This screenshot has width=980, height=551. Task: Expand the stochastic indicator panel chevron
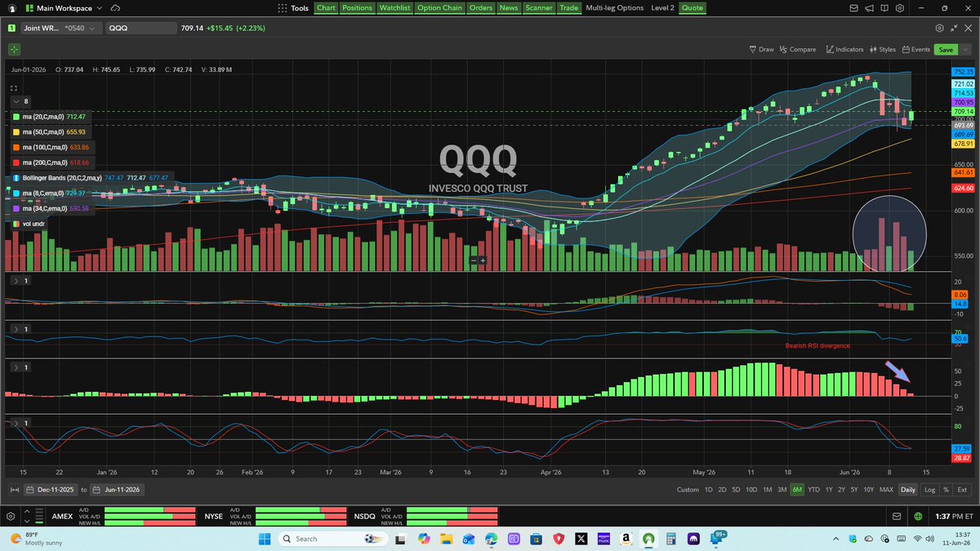[16, 423]
